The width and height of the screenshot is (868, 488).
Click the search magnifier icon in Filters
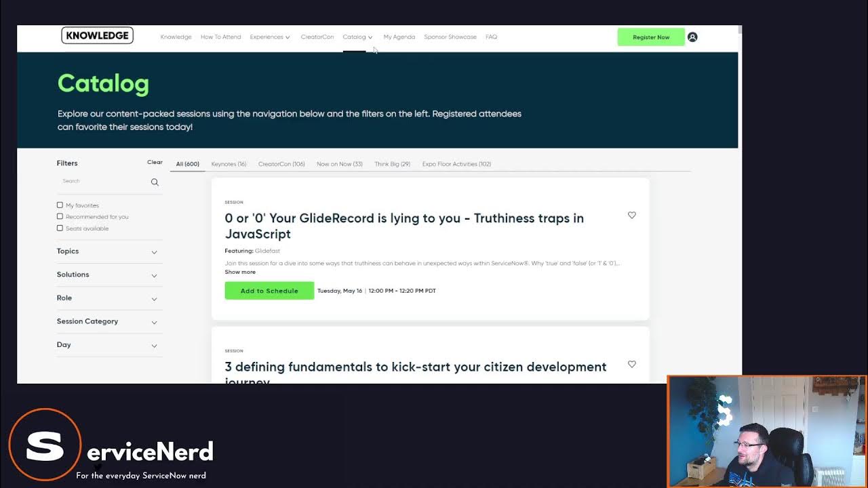pos(155,182)
